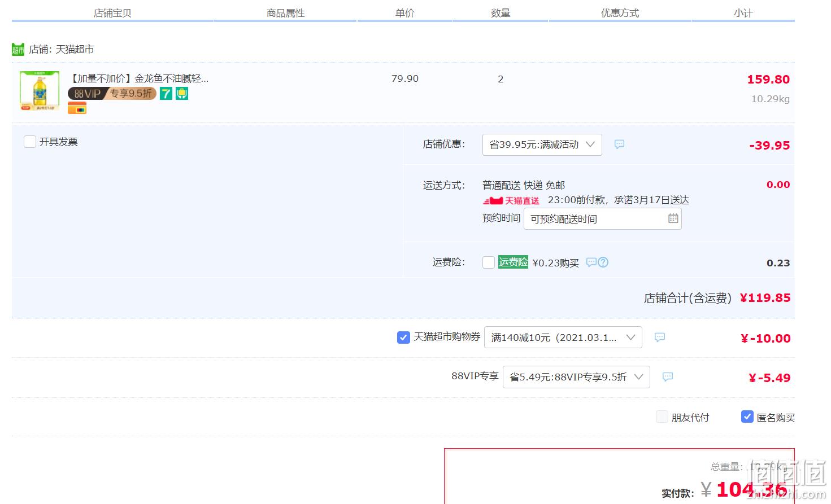This screenshot has width=831, height=504.
Task: Open the 省39.95元:满减活动 store discount dropdown
Action: pos(542,144)
